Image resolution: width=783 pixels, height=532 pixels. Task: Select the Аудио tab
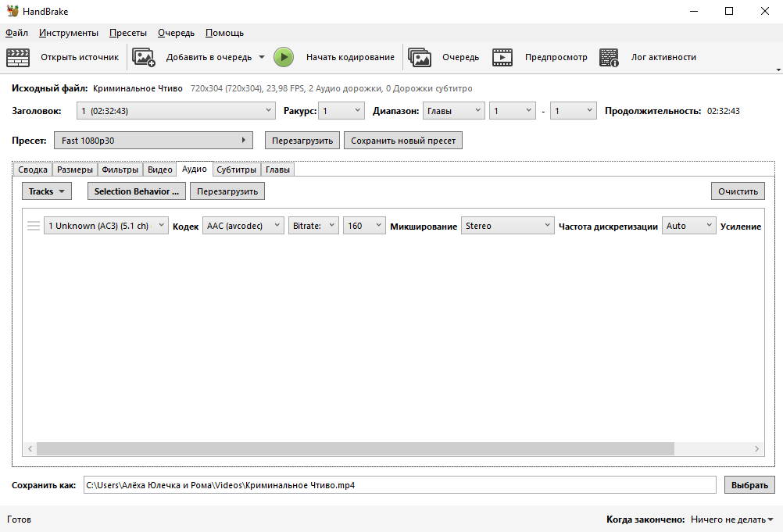pos(195,170)
